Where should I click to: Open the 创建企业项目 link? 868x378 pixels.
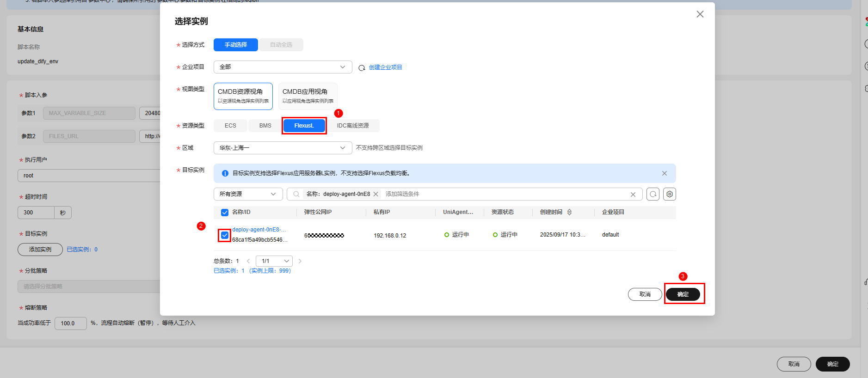pos(386,67)
